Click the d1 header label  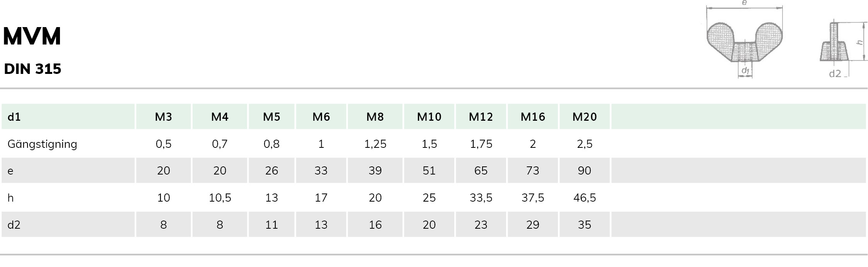point(14,116)
